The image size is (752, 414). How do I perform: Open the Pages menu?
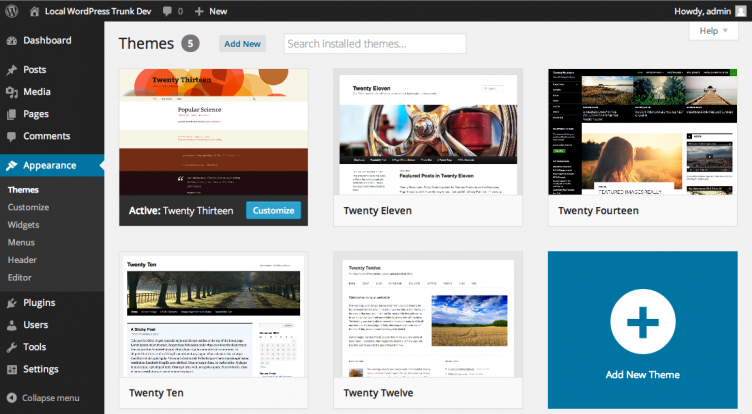[36, 114]
